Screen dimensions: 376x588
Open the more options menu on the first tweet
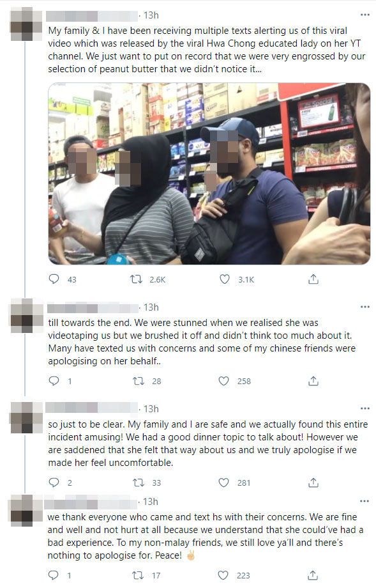(x=365, y=15)
